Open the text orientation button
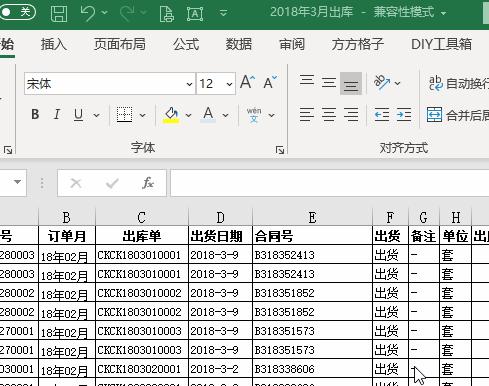The height and width of the screenshot is (386, 489). click(382, 82)
